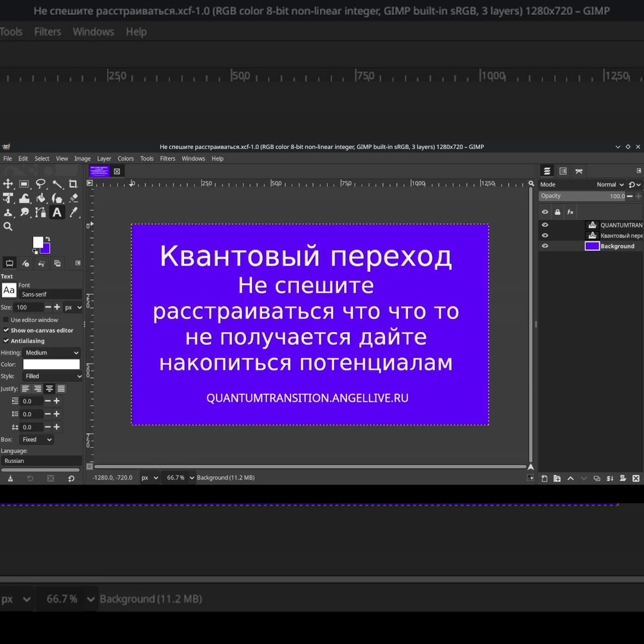This screenshot has height=644, width=644.
Task: Open the Filters menu
Action: (x=167, y=159)
